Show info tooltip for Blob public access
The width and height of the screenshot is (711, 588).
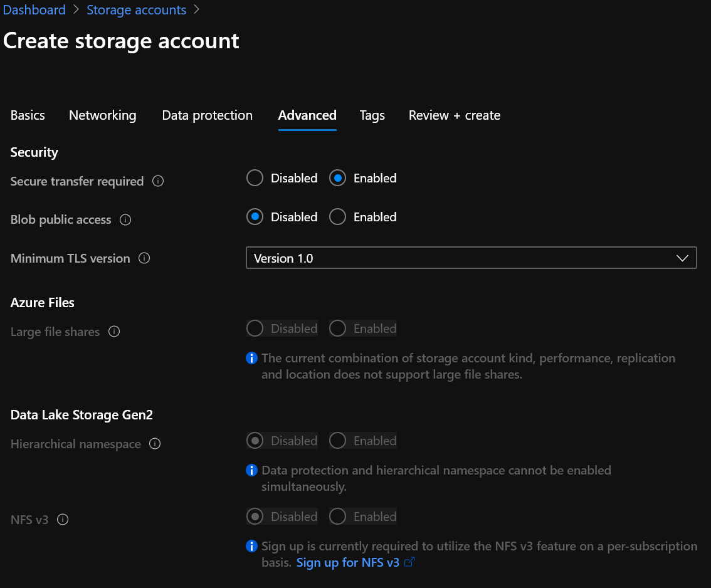(125, 220)
